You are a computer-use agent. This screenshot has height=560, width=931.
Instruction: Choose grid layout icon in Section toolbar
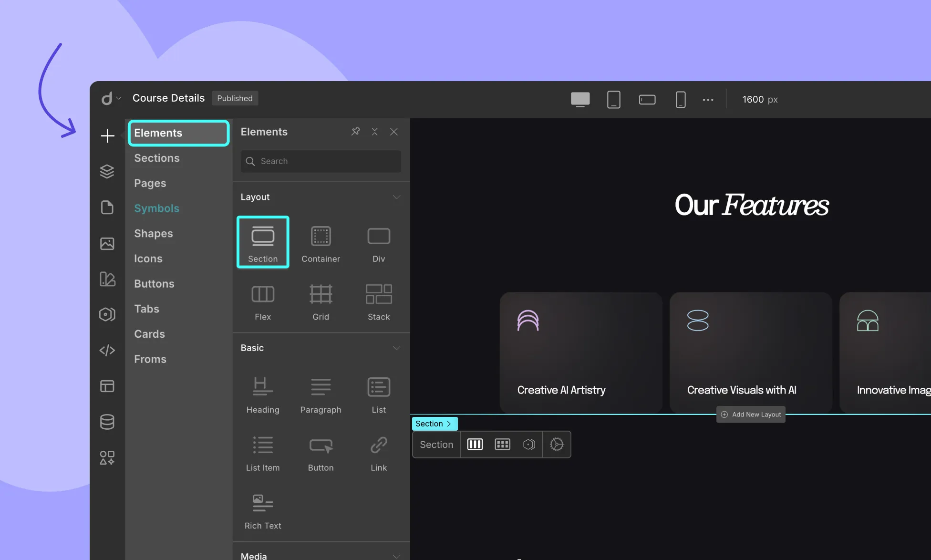[503, 445]
